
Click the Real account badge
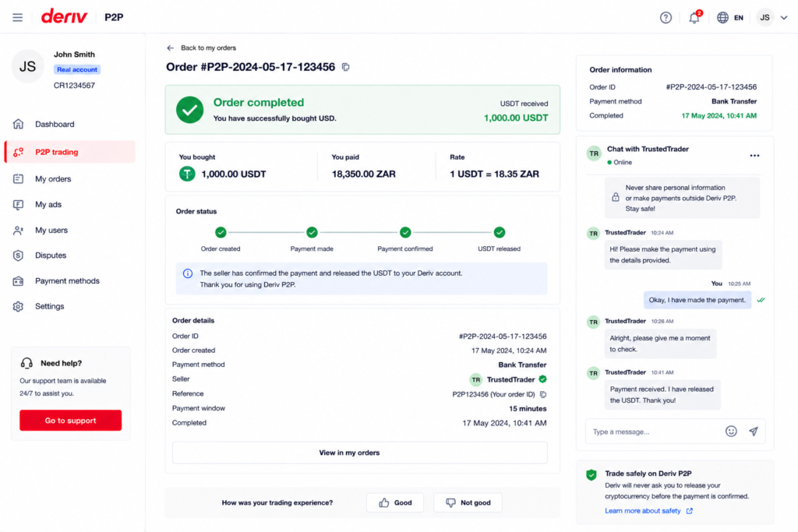(77, 69)
